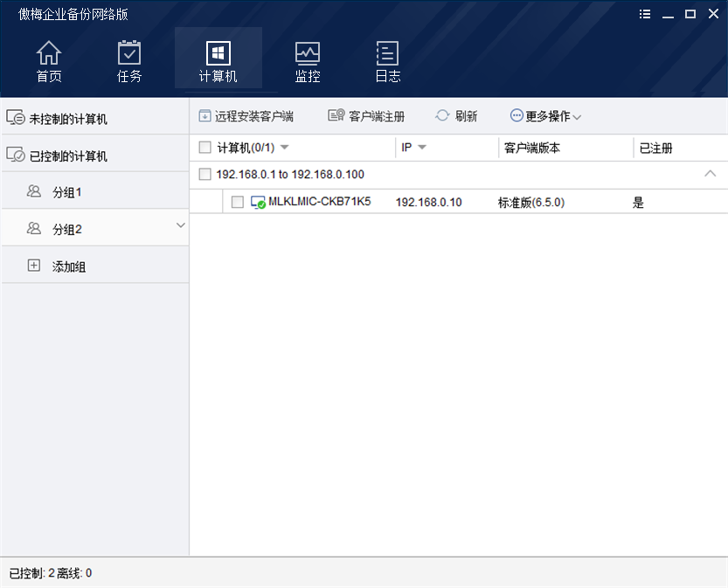This screenshot has width=728, height=588.
Task: Switch to the 计算机 tab
Action: click(x=218, y=58)
